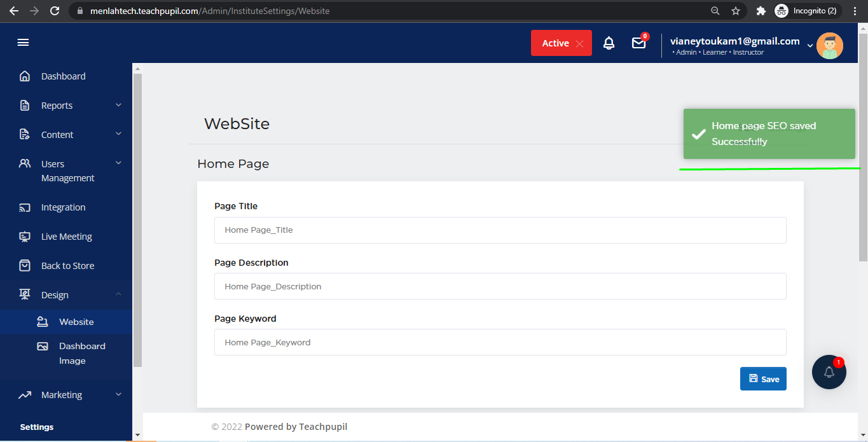Bookmark page using the star icon
This screenshot has width=868, height=442.
pos(736,11)
